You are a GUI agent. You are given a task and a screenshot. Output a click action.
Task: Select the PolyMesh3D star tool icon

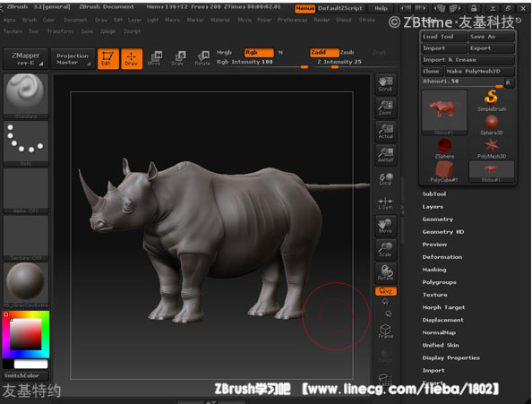(x=492, y=149)
